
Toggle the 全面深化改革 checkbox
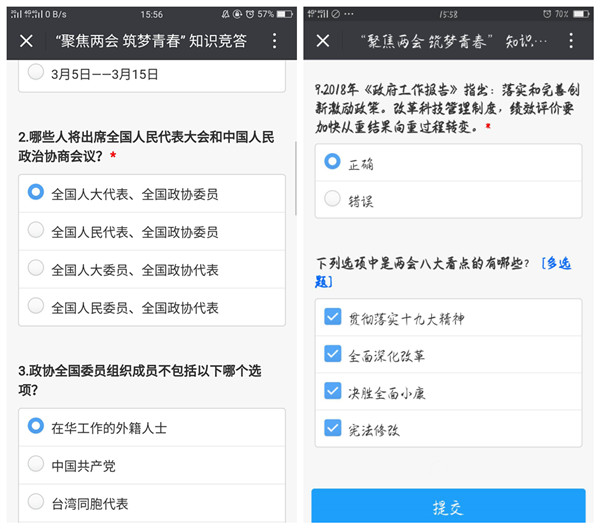coord(333,354)
